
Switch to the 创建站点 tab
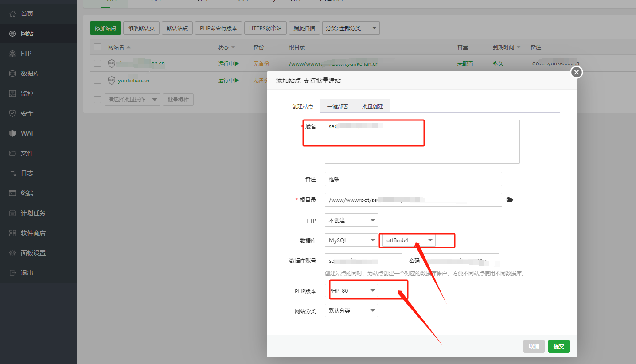coord(303,106)
